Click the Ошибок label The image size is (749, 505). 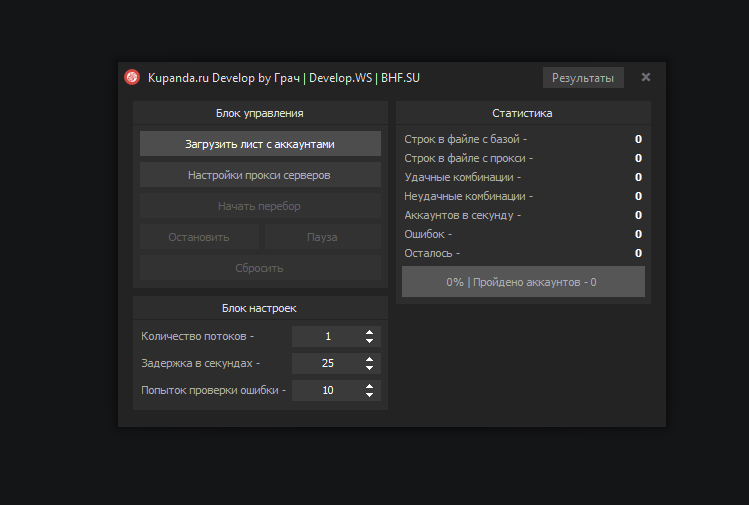[428, 234]
